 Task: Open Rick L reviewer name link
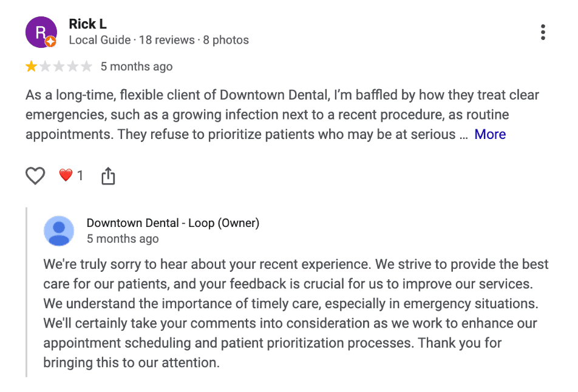tap(87, 24)
